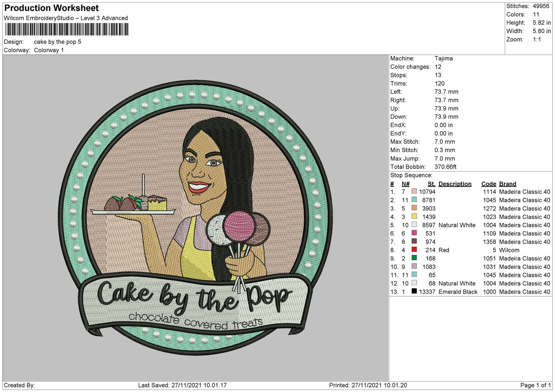Image resolution: width=555 pixels, height=392 pixels.
Task: Click the 'St.' column header
Action: click(x=431, y=184)
